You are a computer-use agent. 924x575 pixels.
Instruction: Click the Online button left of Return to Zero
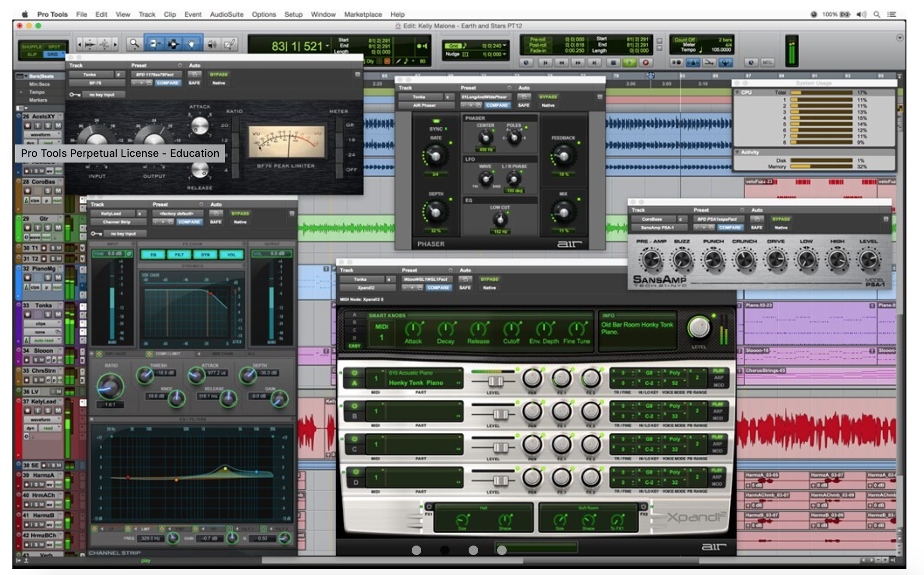coord(526,62)
